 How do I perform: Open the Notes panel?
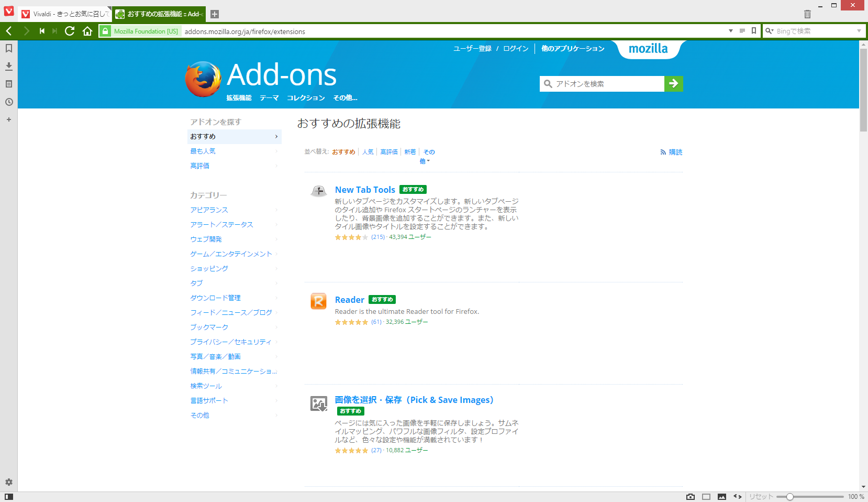(x=9, y=84)
